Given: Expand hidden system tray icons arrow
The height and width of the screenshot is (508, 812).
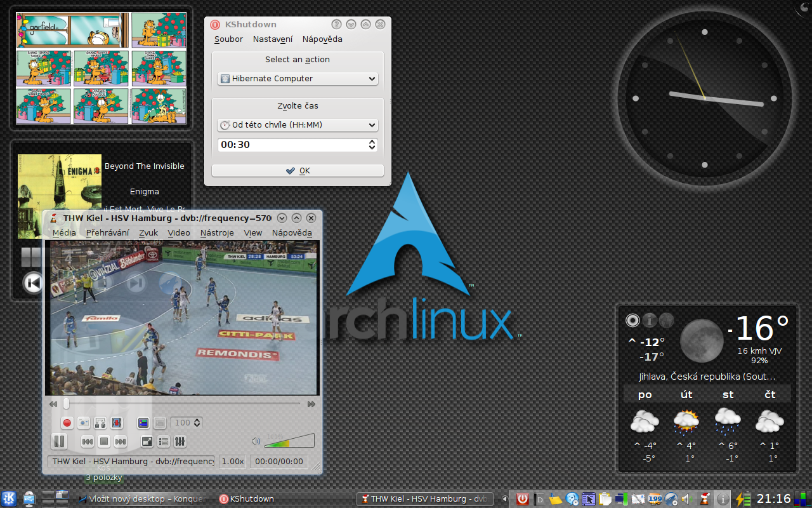Looking at the screenshot, I should [x=505, y=499].
